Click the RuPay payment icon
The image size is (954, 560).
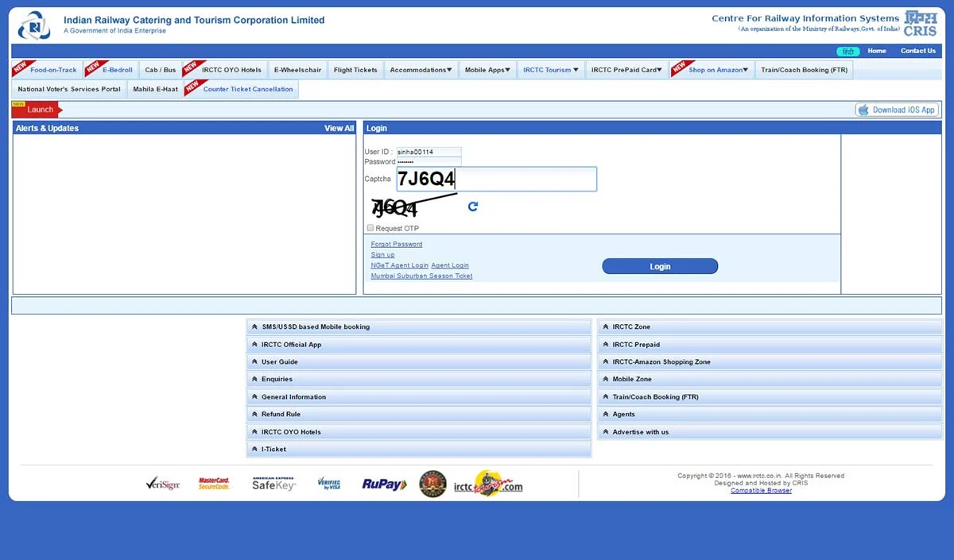pos(384,484)
